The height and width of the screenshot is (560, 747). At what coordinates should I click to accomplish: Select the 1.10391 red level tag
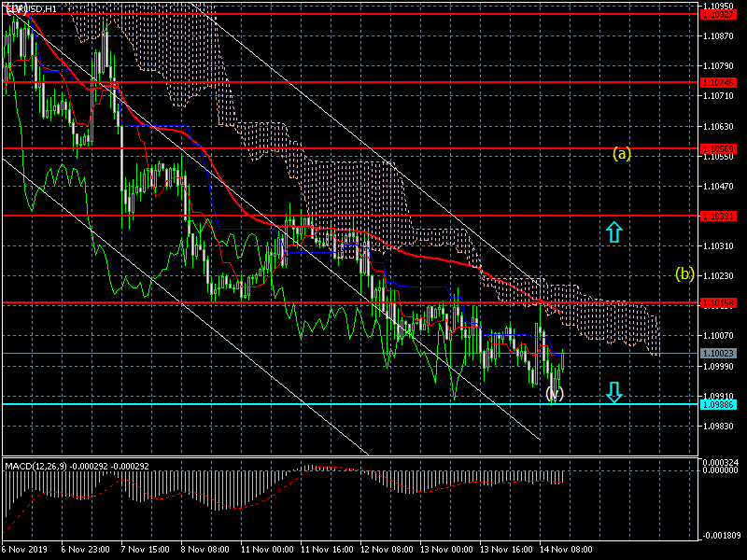coord(718,216)
